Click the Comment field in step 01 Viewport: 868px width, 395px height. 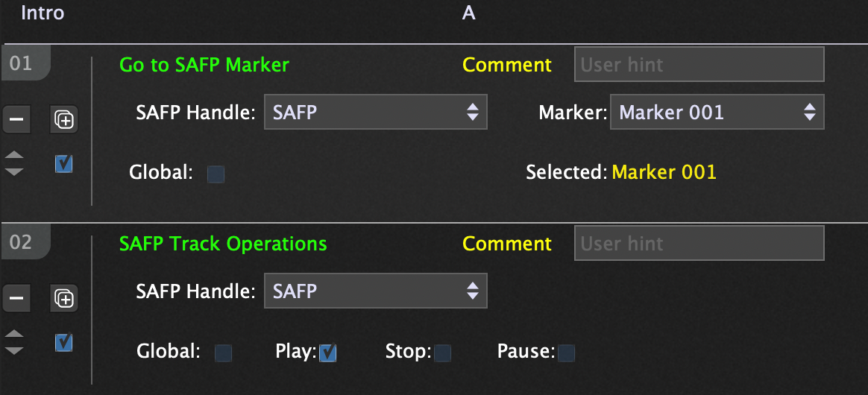pos(699,65)
